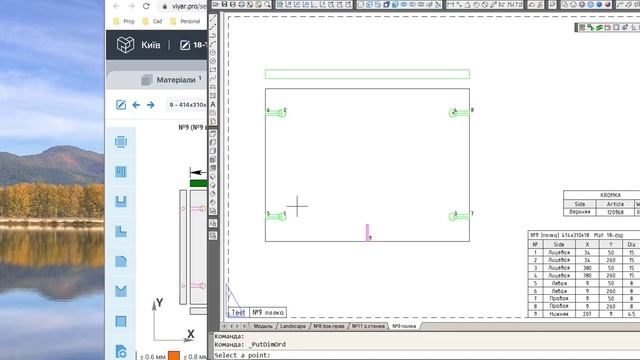Click the Viyar cube logo
Screen dimensions: 640x360
point(125,44)
